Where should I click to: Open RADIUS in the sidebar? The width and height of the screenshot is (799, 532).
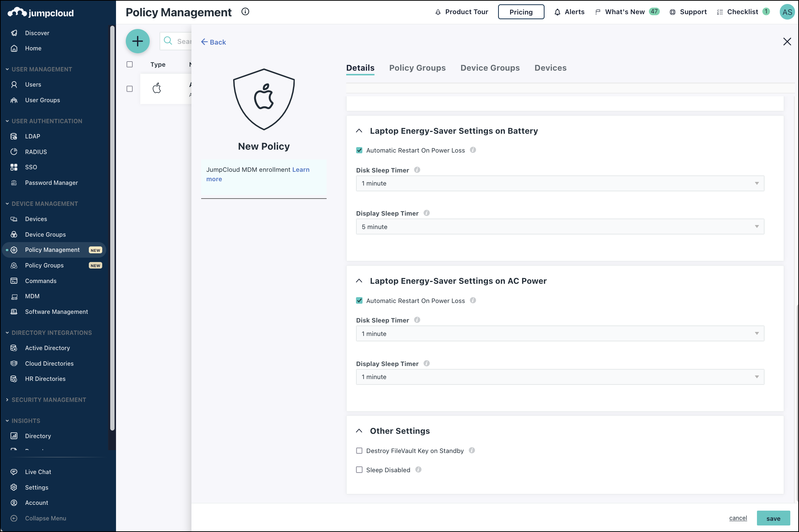[x=36, y=152]
